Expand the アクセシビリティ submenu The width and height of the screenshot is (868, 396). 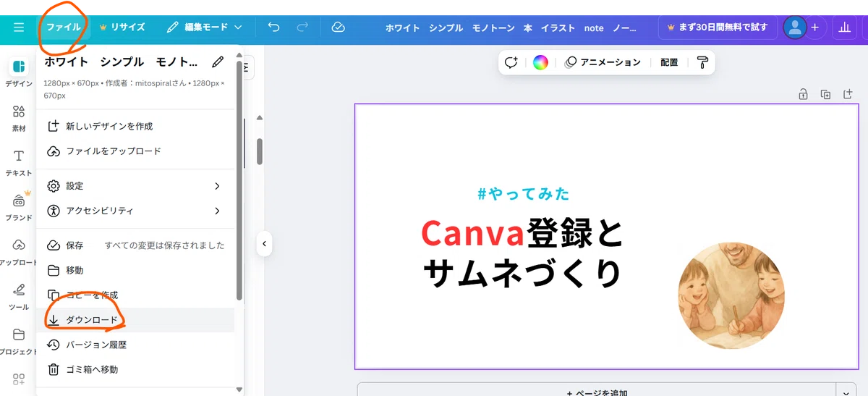(136, 211)
